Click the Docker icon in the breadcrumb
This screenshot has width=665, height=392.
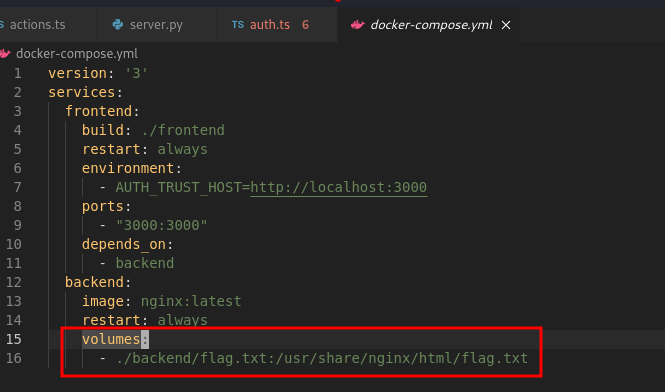click(5, 54)
